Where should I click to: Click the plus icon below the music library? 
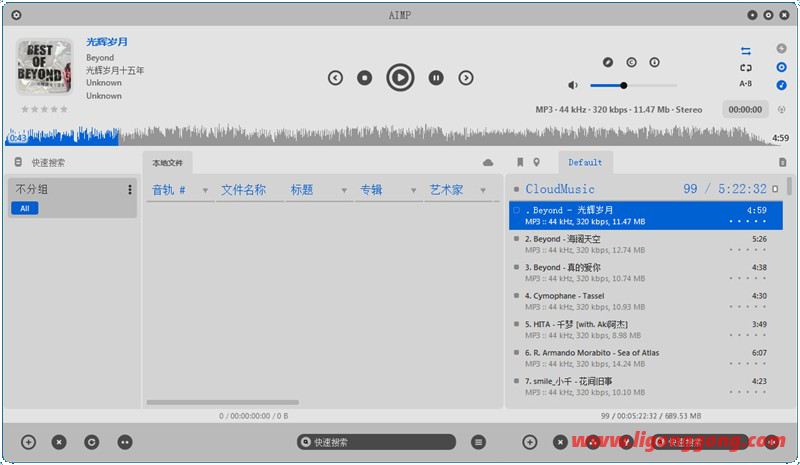click(x=29, y=442)
